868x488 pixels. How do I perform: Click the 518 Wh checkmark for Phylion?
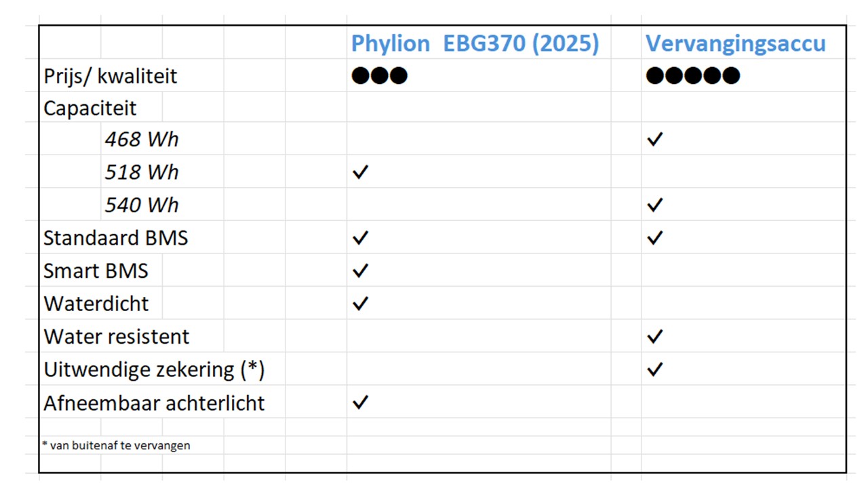(360, 172)
